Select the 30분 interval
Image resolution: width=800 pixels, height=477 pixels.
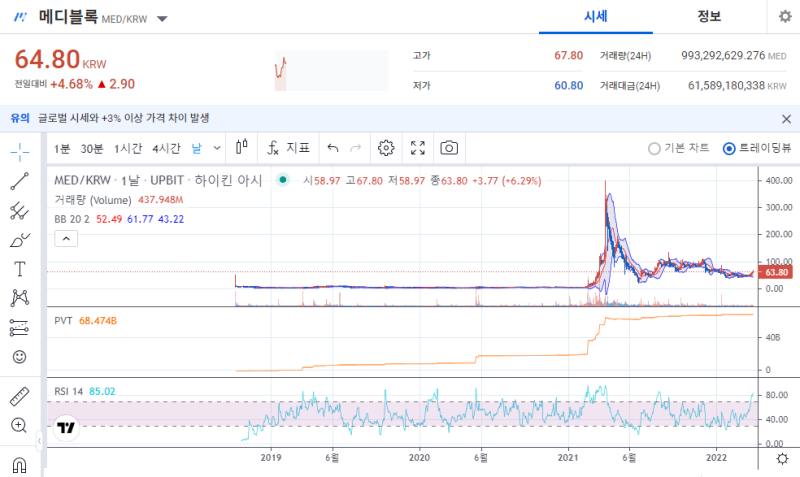[92, 148]
